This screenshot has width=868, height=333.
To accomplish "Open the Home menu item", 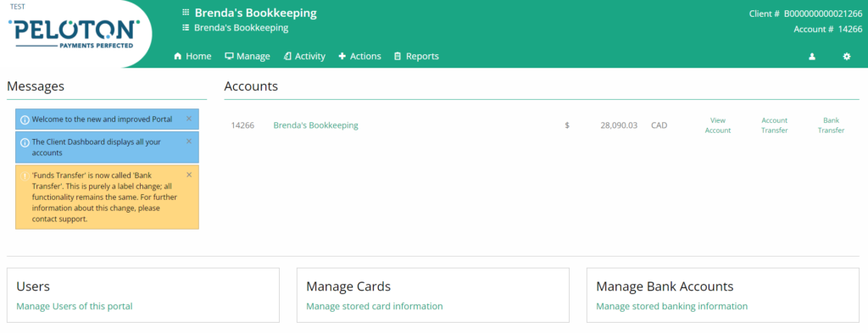I will (192, 56).
